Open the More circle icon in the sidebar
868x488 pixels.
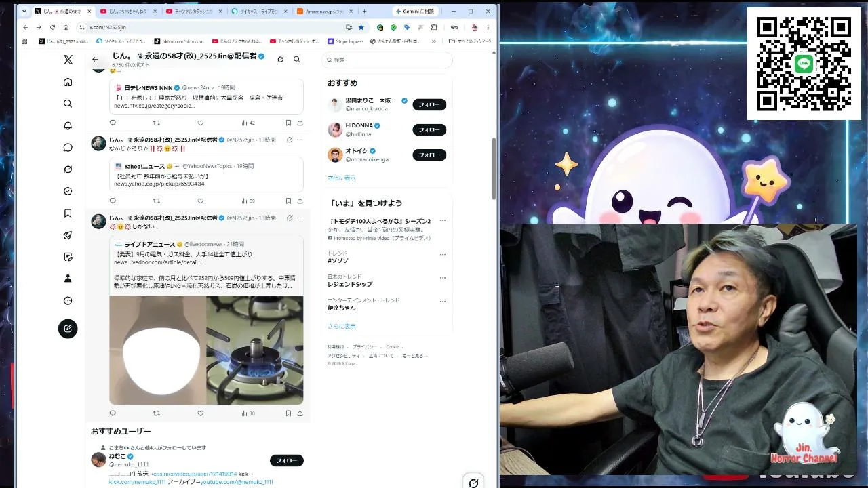point(68,301)
